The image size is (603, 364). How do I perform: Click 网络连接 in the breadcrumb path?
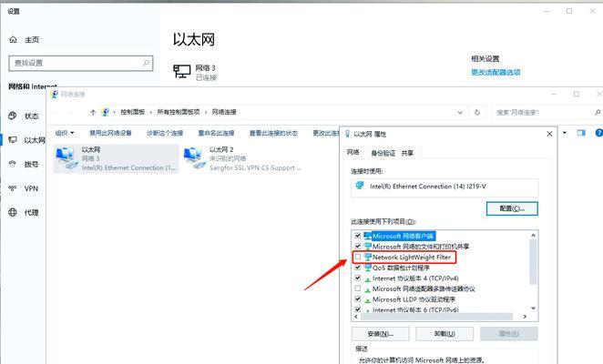(224, 112)
